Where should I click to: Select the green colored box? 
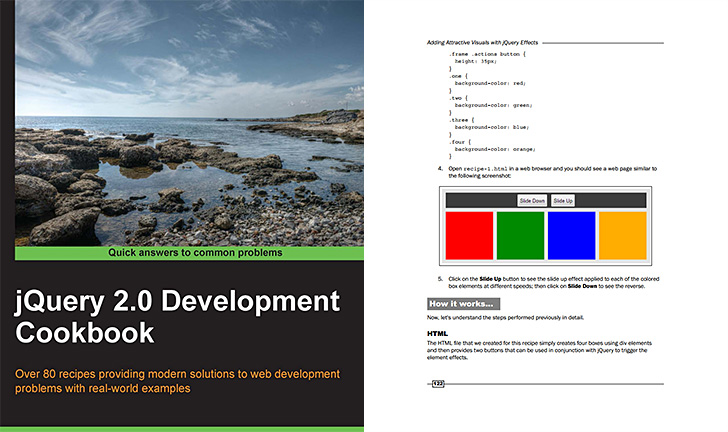click(520, 236)
